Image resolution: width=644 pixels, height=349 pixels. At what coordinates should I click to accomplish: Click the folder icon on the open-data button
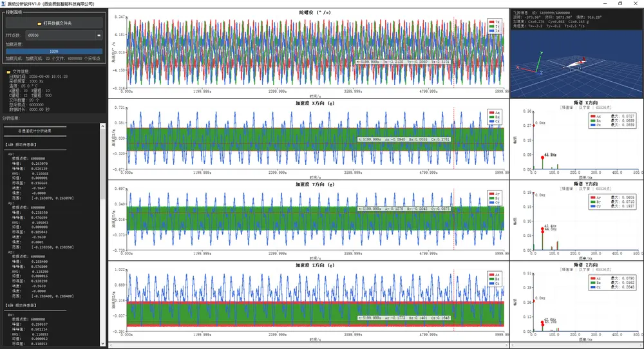point(39,23)
